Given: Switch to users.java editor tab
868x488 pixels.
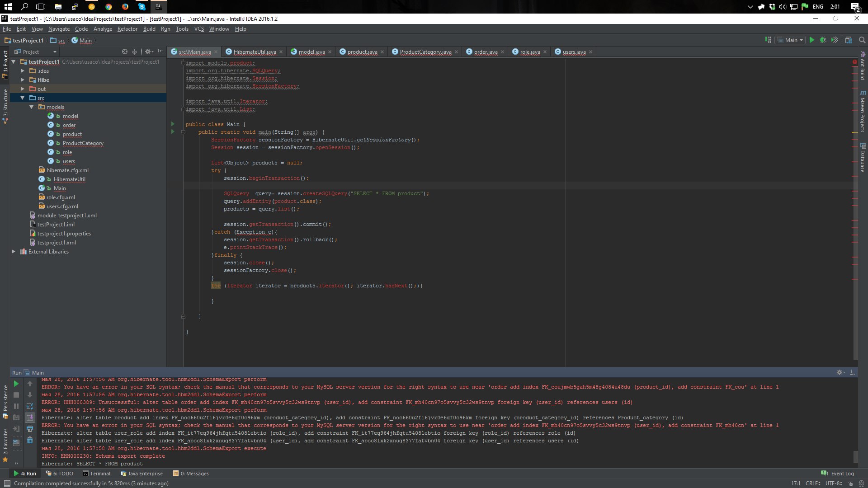Looking at the screenshot, I should 574,52.
